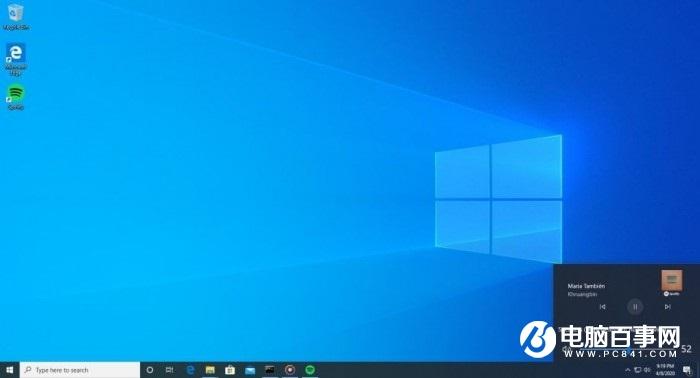Viewport: 700px width, 378px height.
Task: Open File Explorer from the taskbar
Action: 210,370
